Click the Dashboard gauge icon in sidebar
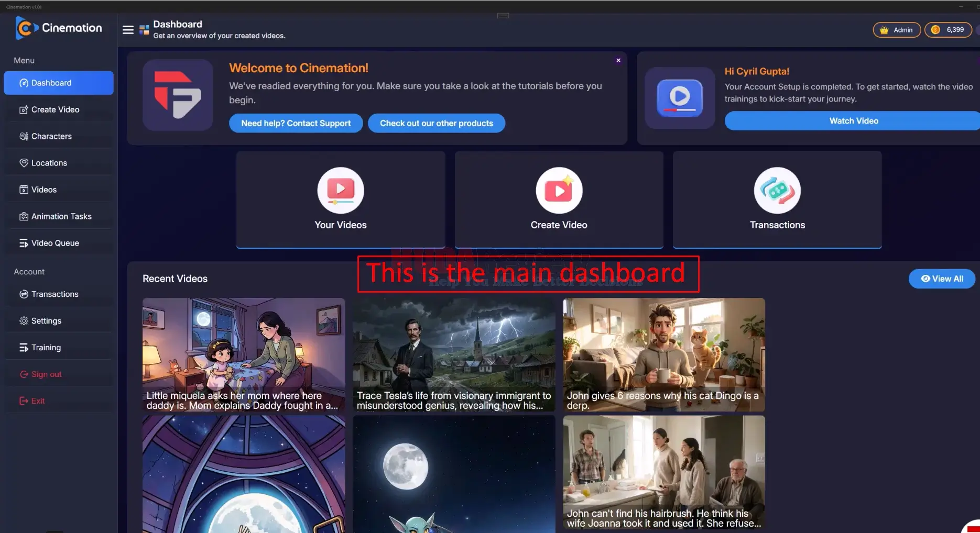The image size is (980, 533). tap(24, 83)
